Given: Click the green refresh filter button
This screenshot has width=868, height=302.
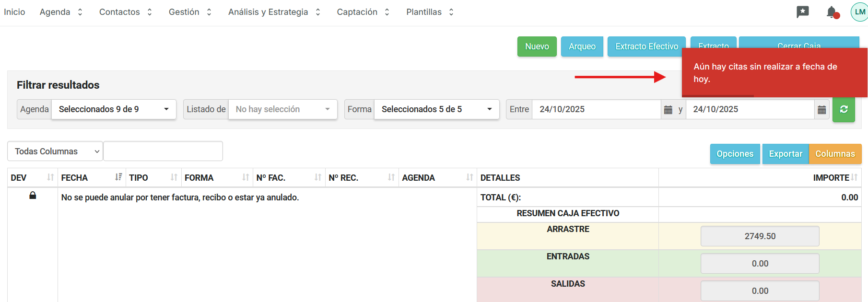Looking at the screenshot, I should (844, 109).
